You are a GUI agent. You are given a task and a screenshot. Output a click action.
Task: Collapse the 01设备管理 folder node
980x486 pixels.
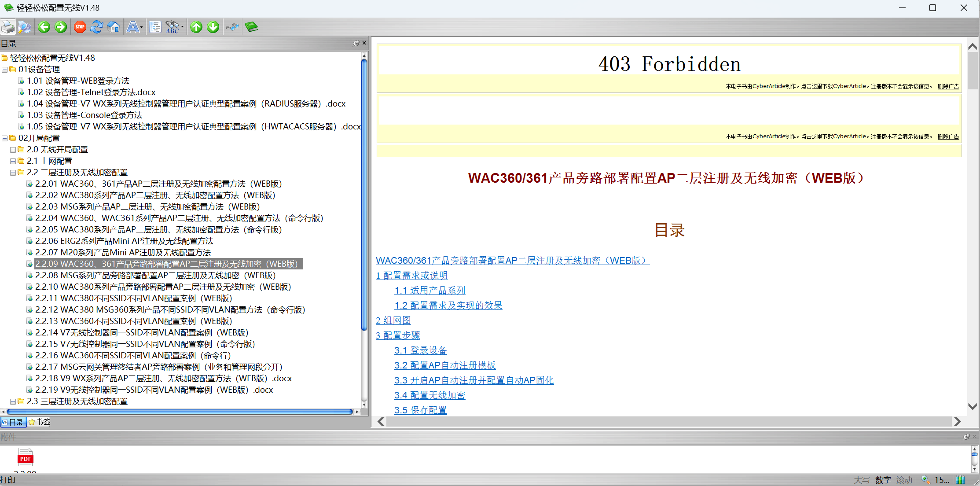click(4, 70)
